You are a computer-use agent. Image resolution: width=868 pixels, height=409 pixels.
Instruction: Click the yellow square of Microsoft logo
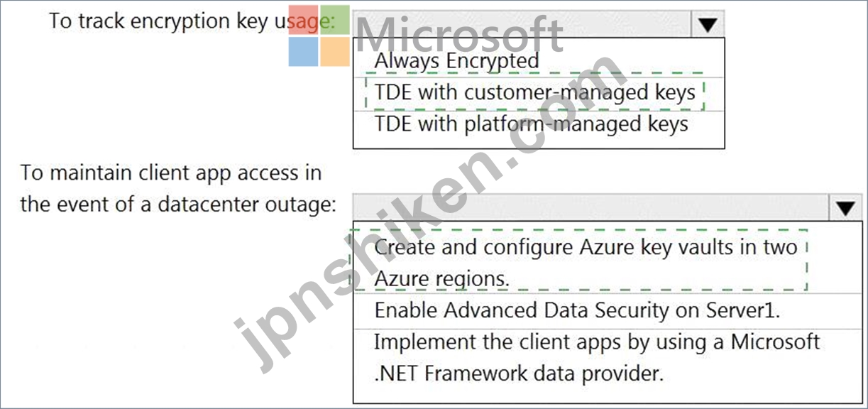[x=335, y=52]
